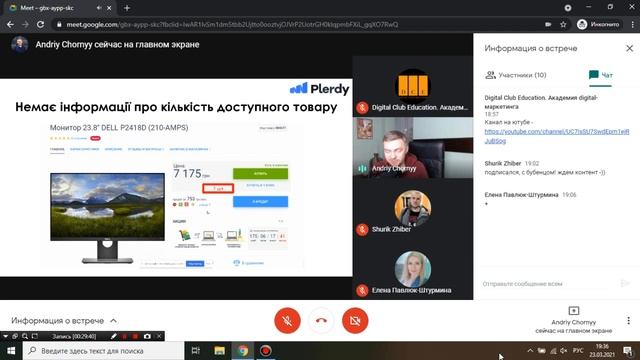Open the YouTube channel link in chat
The height and width of the screenshot is (360, 640).
[557, 136]
